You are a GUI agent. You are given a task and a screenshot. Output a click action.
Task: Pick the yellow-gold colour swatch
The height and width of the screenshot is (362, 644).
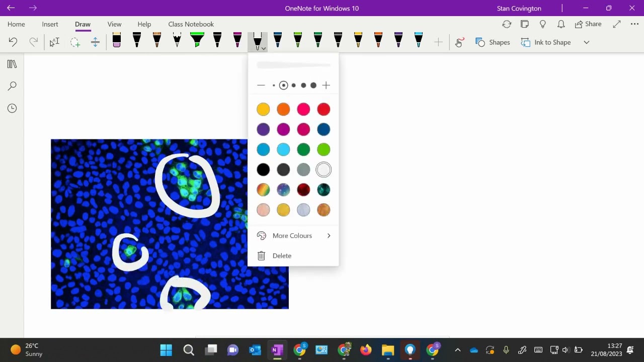tap(263, 109)
